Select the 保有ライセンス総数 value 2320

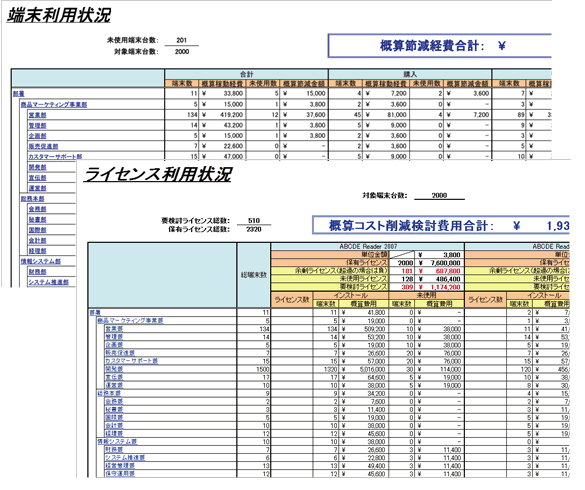coord(254,229)
